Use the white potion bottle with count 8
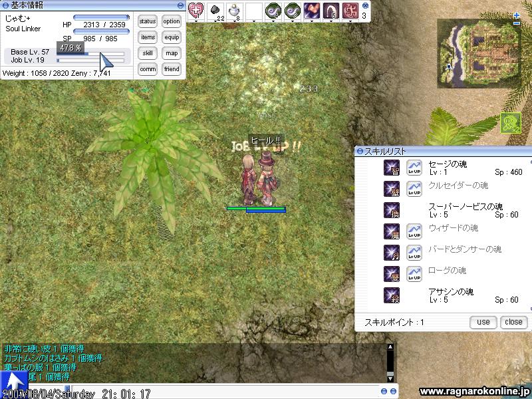Viewport: 532px width, 399px height. click(235, 11)
